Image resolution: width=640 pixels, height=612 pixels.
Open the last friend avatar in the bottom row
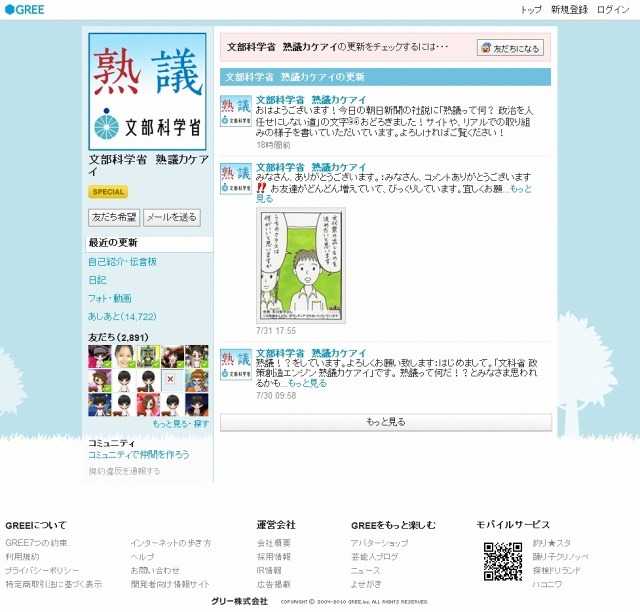click(197, 405)
